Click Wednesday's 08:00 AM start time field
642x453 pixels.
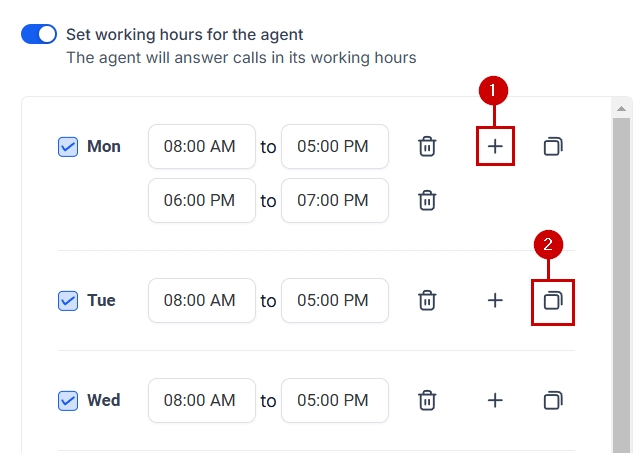(x=201, y=401)
